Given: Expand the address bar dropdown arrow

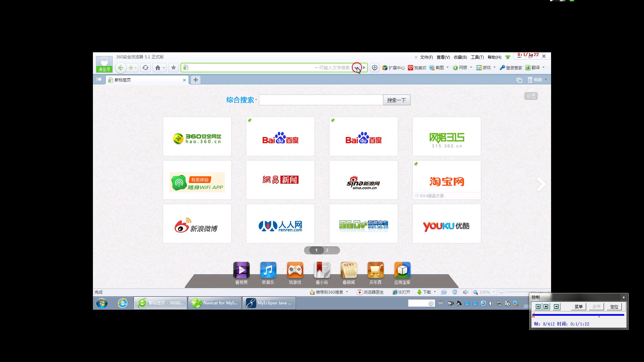Looking at the screenshot, I should [x=357, y=68].
